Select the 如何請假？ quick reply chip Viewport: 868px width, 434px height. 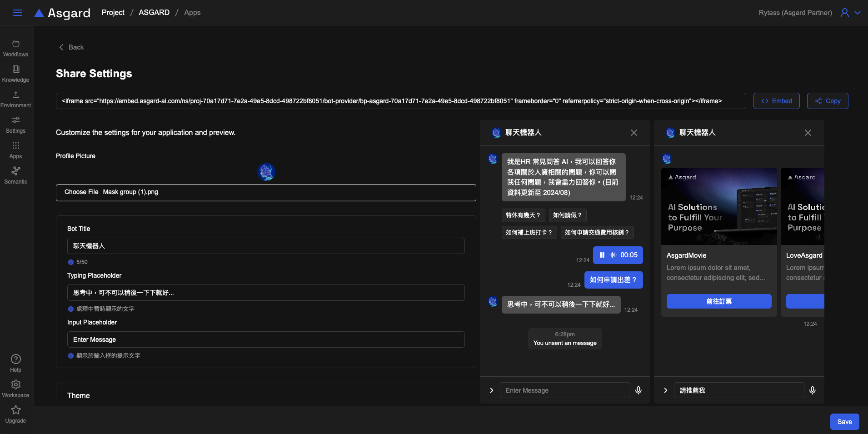[x=567, y=215]
